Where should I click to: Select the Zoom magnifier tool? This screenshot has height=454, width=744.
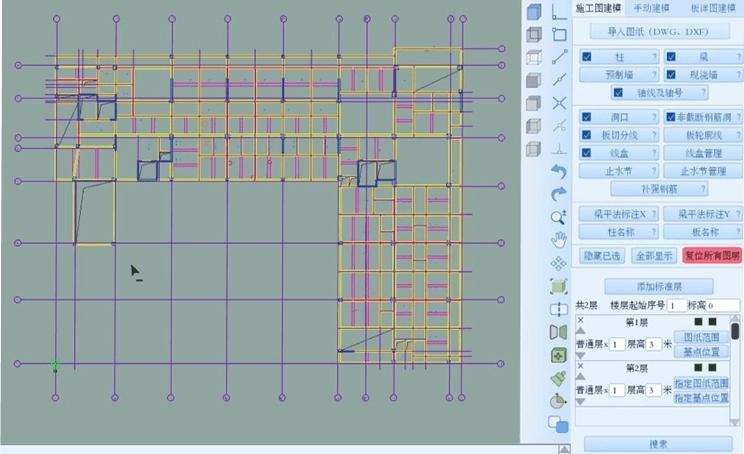(559, 216)
